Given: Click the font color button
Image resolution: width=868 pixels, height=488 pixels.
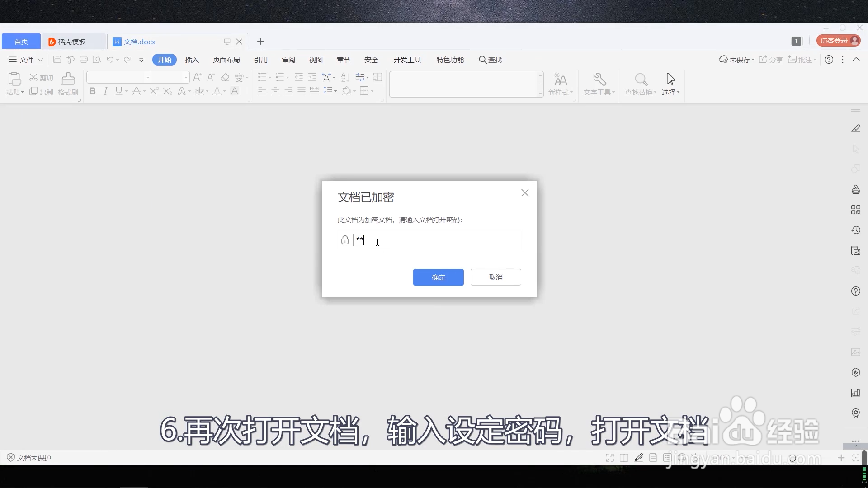Looking at the screenshot, I should pos(217,91).
